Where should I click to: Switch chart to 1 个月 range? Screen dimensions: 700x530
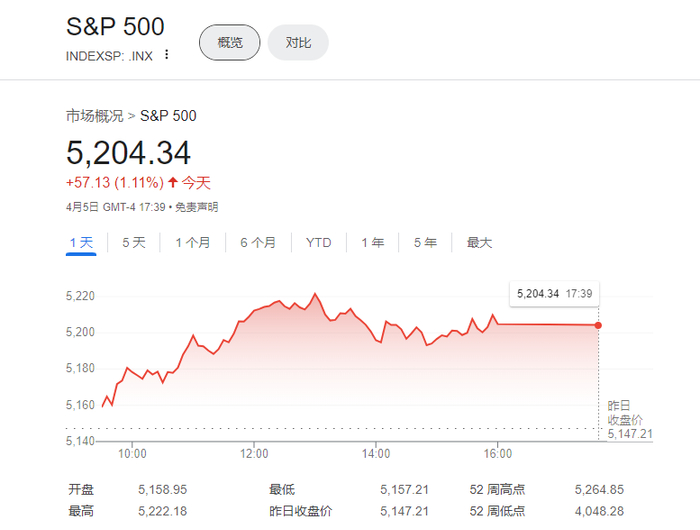click(x=193, y=242)
